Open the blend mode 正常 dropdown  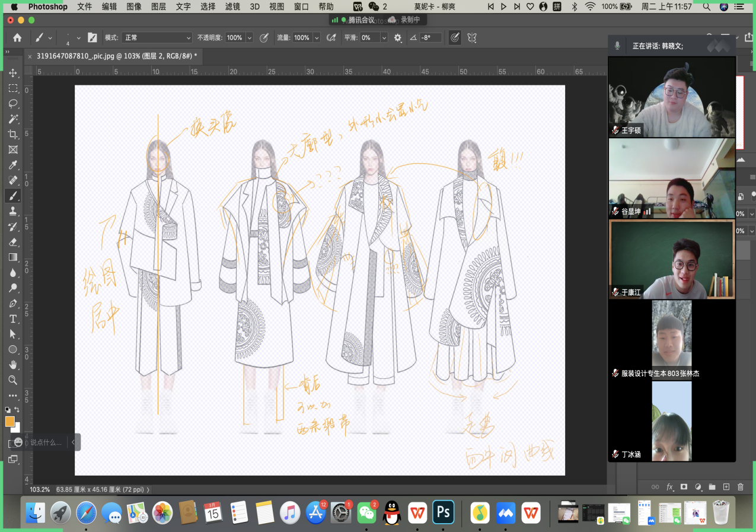[157, 37]
